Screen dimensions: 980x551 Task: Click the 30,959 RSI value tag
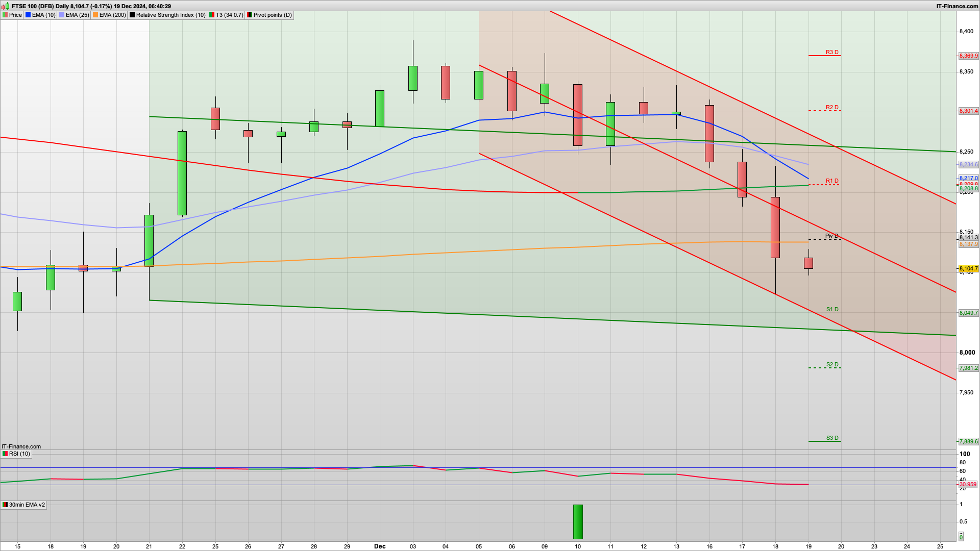coord(968,485)
